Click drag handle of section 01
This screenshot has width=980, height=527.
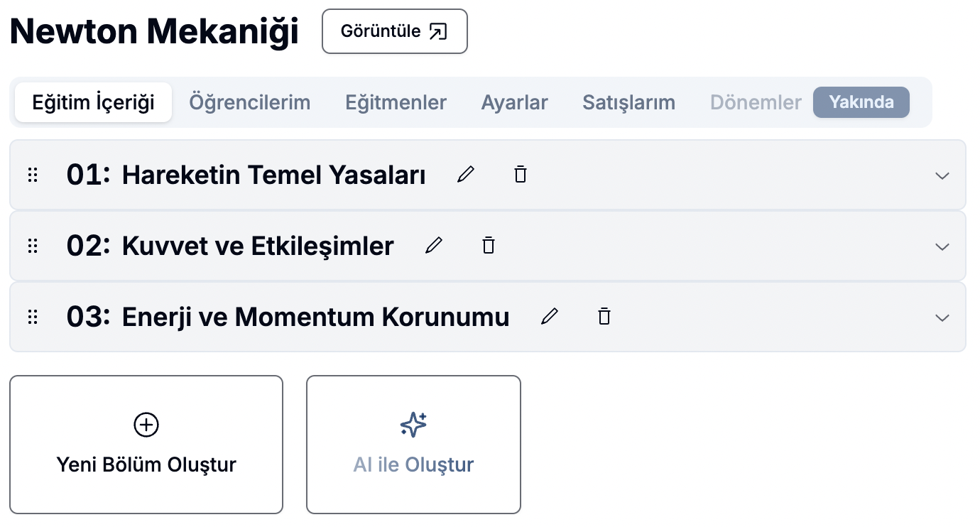[x=33, y=175]
